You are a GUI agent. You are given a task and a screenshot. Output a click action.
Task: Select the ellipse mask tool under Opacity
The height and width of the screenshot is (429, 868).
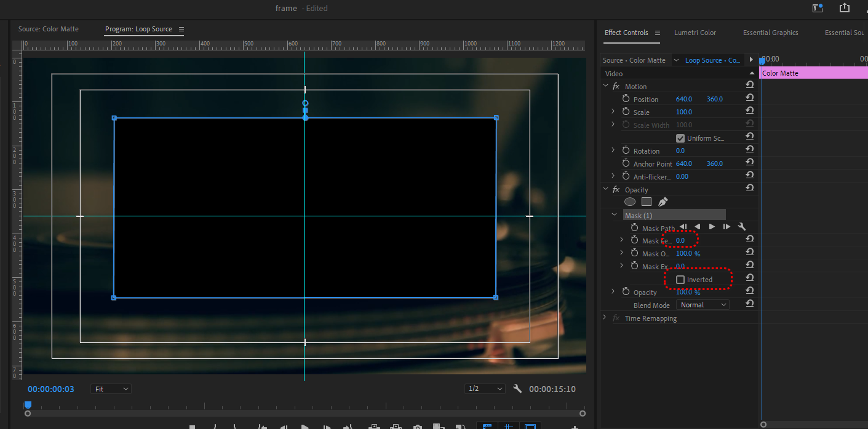(x=630, y=202)
